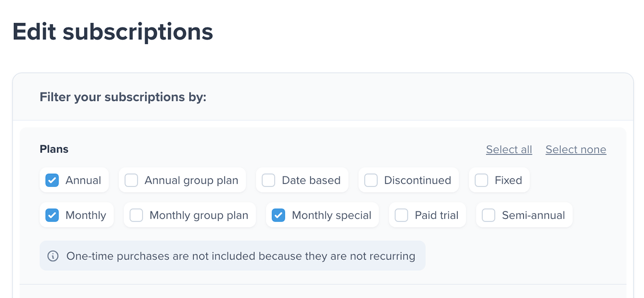Disable the Monthly special plan filter
644x298 pixels.
[x=279, y=215]
